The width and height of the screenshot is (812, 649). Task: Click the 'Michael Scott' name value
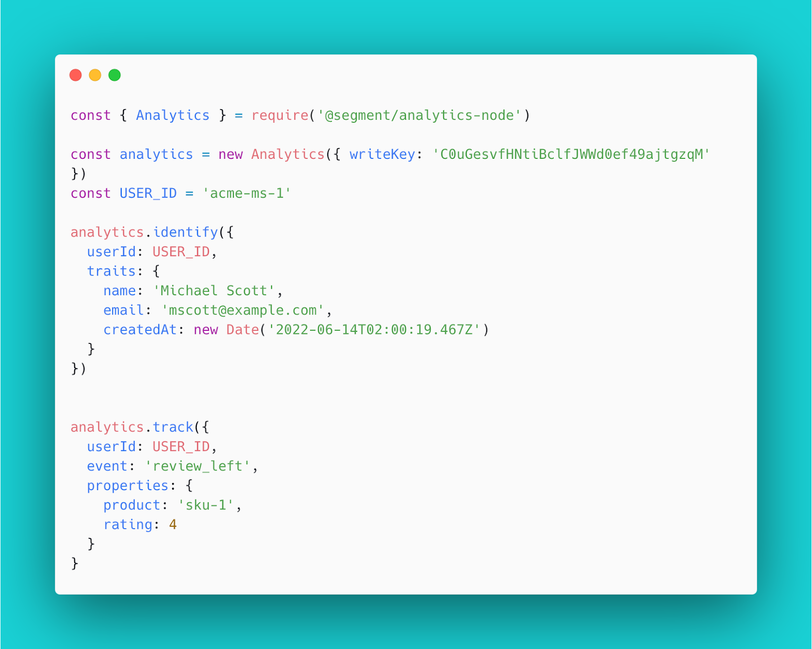tap(214, 291)
